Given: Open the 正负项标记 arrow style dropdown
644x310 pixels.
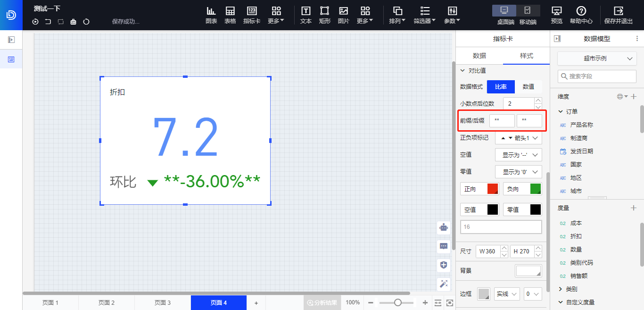Looking at the screenshot, I should tap(518, 138).
